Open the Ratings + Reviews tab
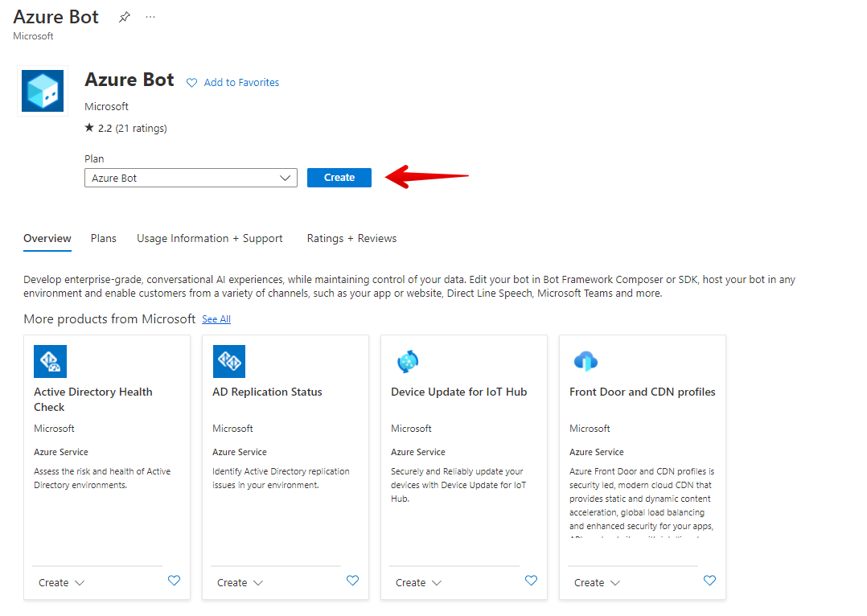The height and width of the screenshot is (616, 867). click(351, 238)
